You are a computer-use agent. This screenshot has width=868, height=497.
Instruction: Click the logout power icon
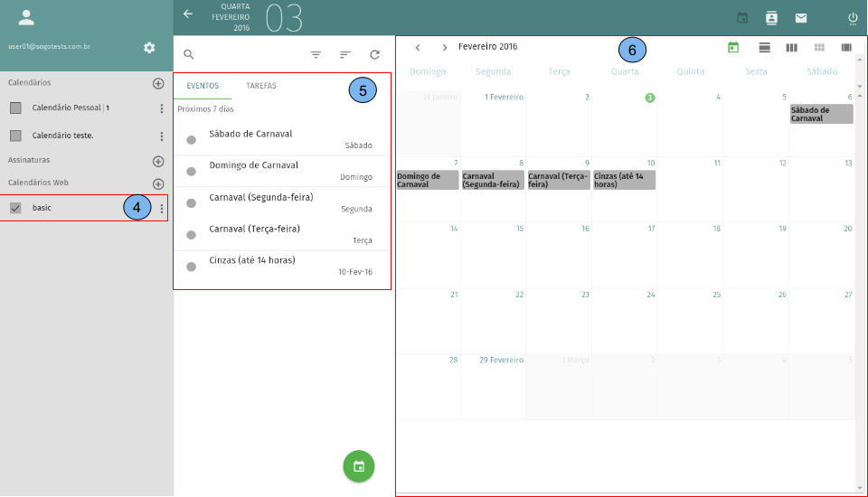852,18
